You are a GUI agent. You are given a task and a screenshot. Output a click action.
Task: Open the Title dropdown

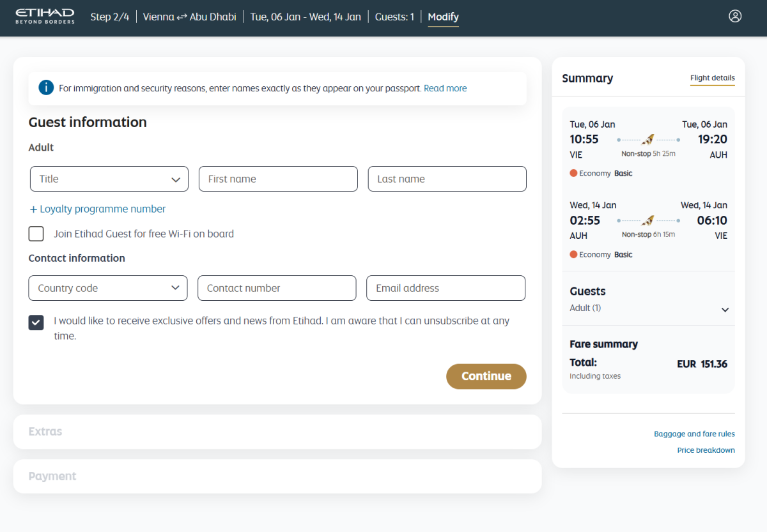(x=109, y=179)
